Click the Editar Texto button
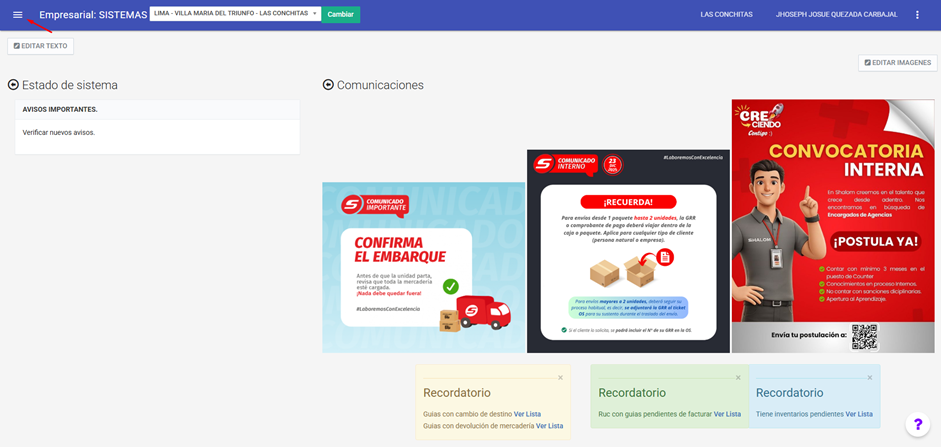This screenshot has width=941, height=447. (40, 46)
